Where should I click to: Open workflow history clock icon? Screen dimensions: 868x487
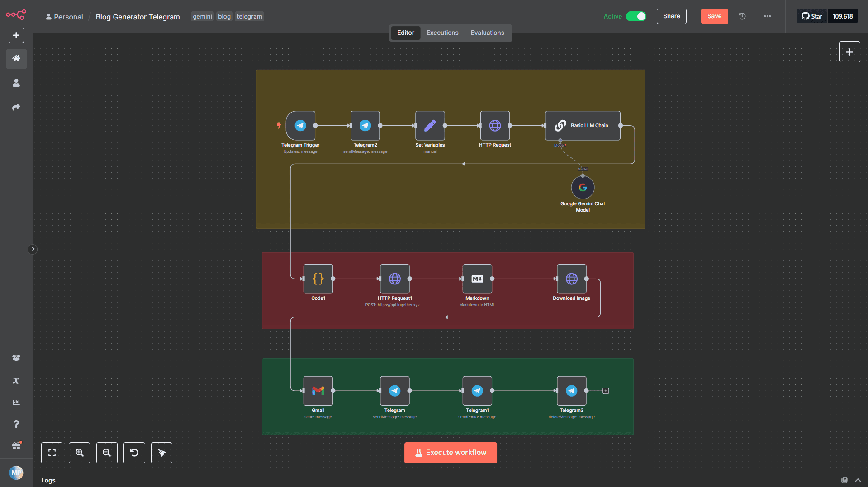pyautogui.click(x=742, y=16)
